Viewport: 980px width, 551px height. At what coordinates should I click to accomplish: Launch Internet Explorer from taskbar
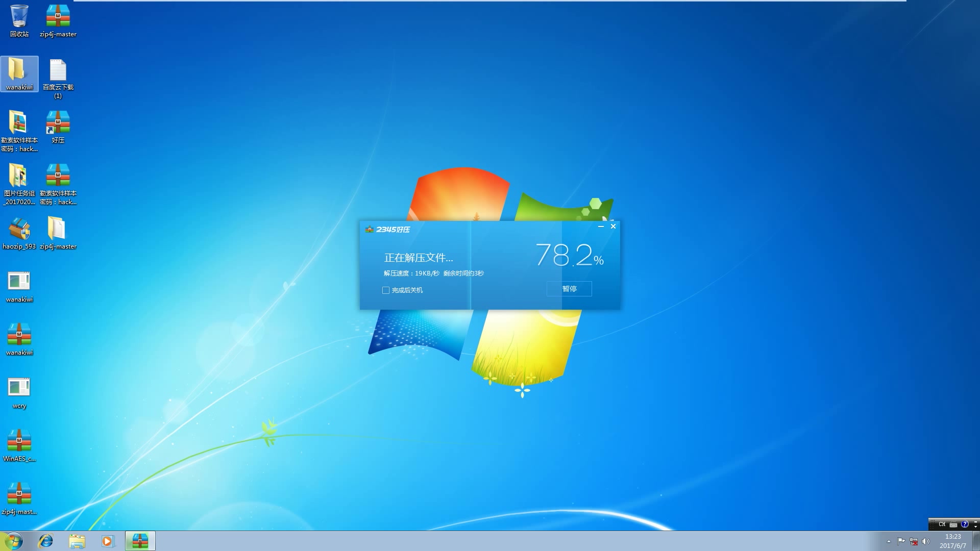[x=46, y=541]
